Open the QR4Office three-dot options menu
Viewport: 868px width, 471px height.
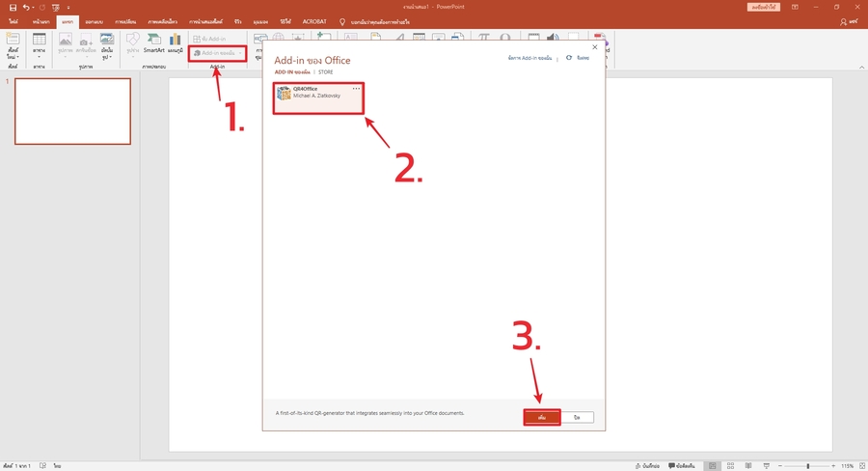(x=356, y=88)
